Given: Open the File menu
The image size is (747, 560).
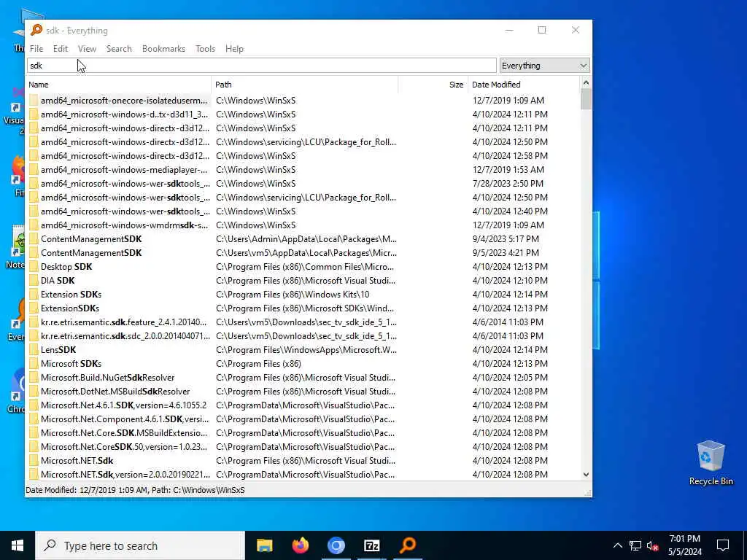Looking at the screenshot, I should (x=36, y=49).
